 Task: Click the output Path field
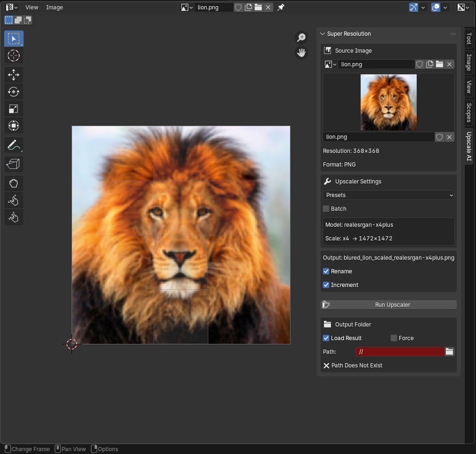tap(400, 351)
